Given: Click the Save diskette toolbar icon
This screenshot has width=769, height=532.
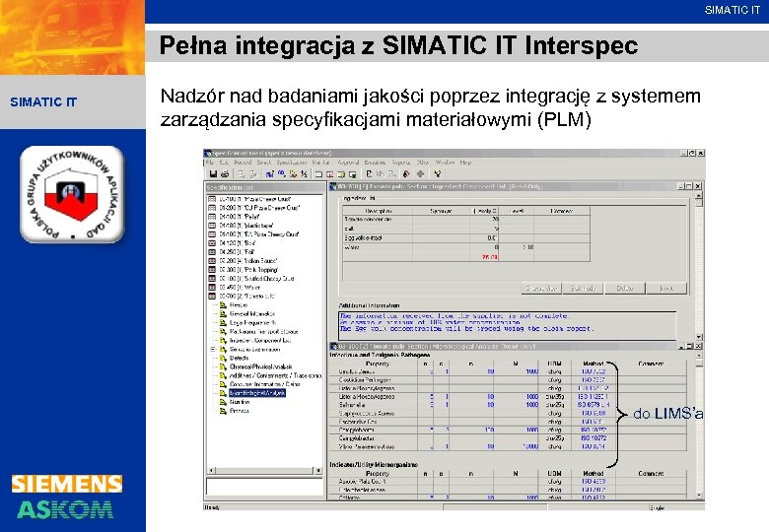Looking at the screenshot, I should click(x=213, y=174).
